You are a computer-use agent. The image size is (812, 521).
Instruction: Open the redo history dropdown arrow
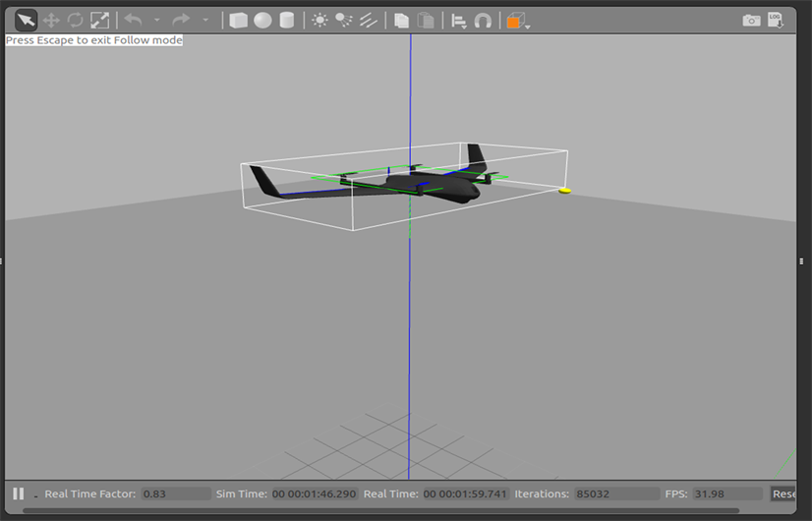(204, 21)
